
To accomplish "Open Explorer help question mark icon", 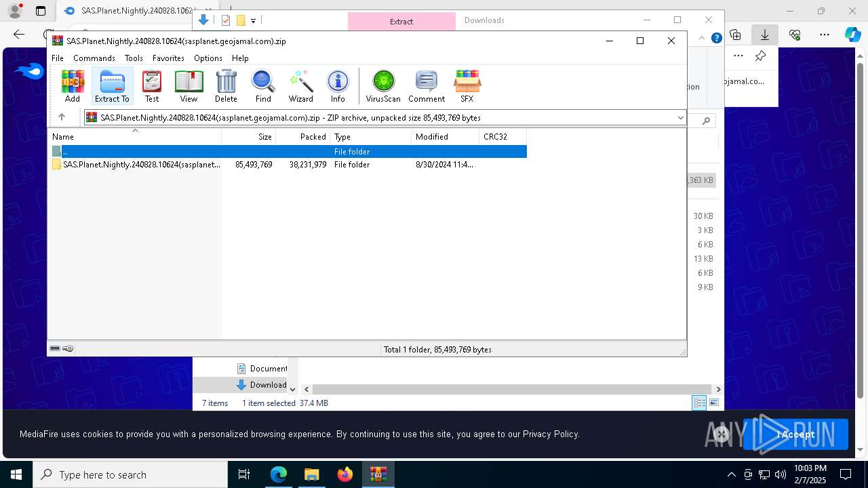I will click(716, 38).
